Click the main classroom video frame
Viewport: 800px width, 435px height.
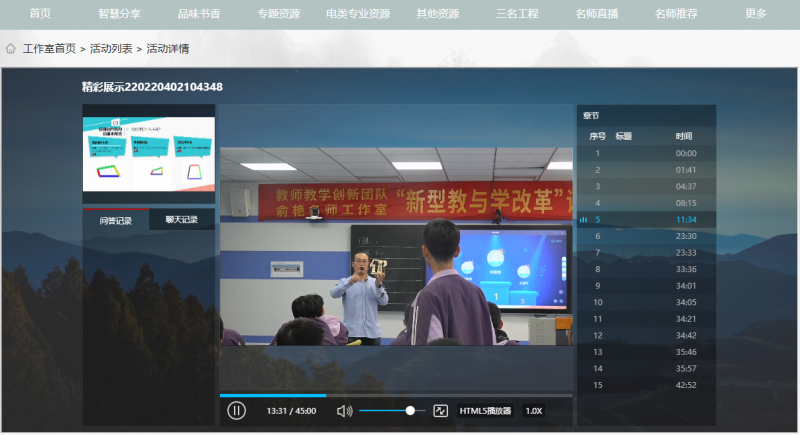tap(396, 247)
